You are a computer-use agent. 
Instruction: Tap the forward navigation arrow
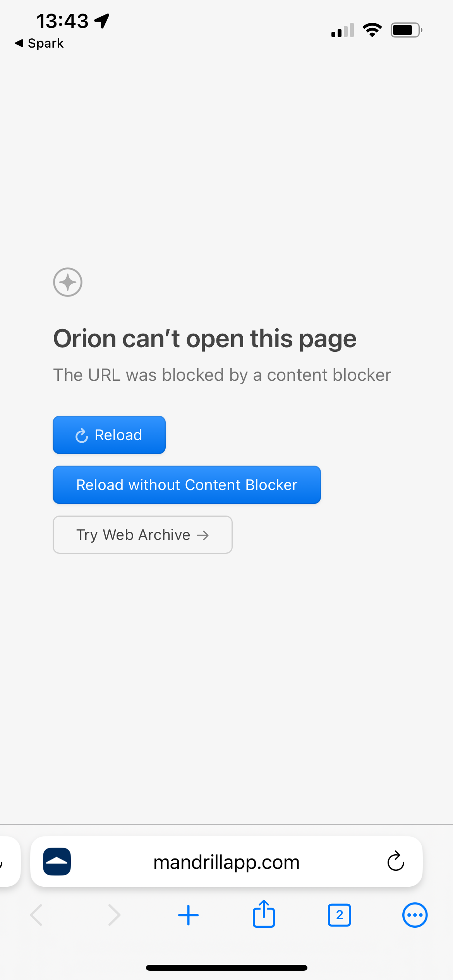tap(114, 915)
